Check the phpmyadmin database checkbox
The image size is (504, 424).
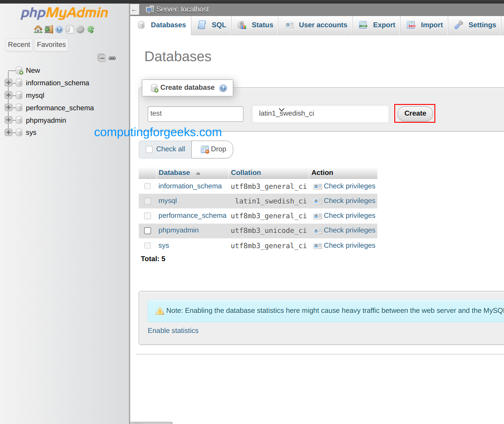tap(147, 230)
